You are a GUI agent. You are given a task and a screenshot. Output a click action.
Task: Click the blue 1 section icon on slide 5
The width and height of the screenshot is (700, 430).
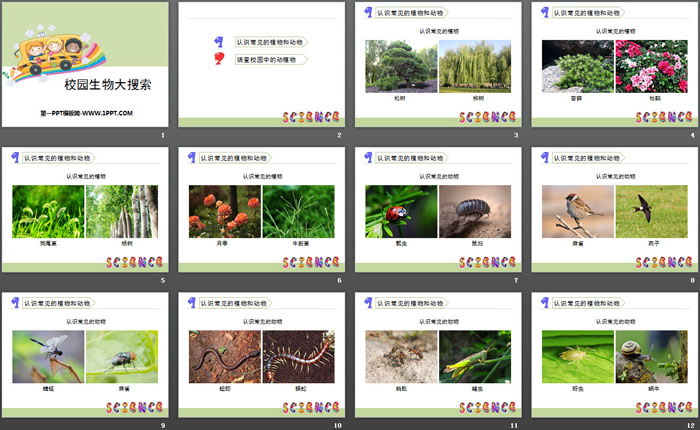point(15,157)
